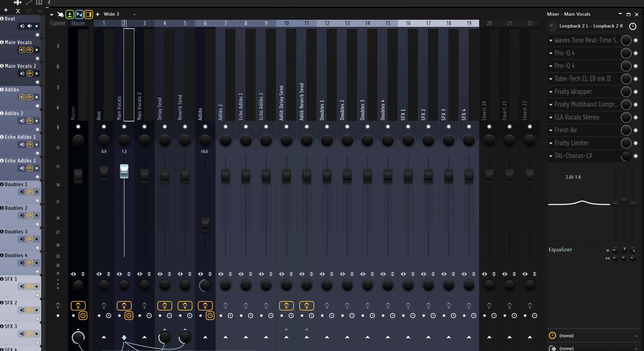The width and height of the screenshot is (644, 351).
Task: Click the multi-touch hand icon in mixer toolbar
Action: (x=60, y=14)
